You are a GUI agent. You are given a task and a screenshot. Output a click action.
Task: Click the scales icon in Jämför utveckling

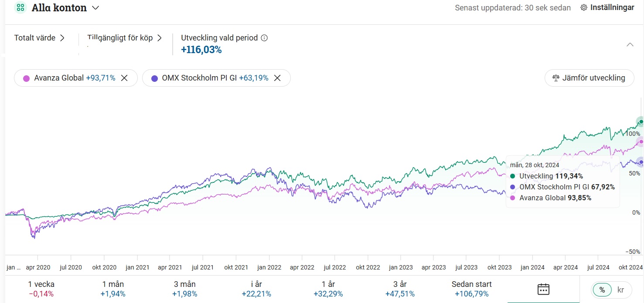click(x=555, y=78)
